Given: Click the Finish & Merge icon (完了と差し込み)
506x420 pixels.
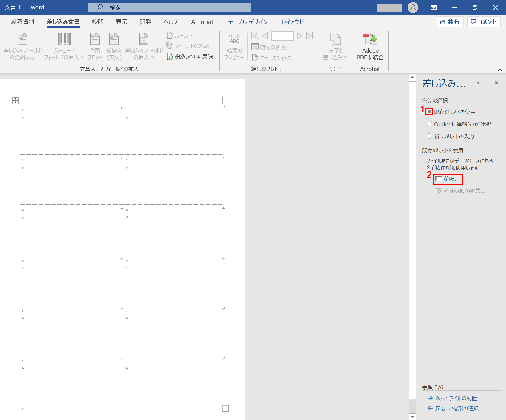Looking at the screenshot, I should click(335, 39).
